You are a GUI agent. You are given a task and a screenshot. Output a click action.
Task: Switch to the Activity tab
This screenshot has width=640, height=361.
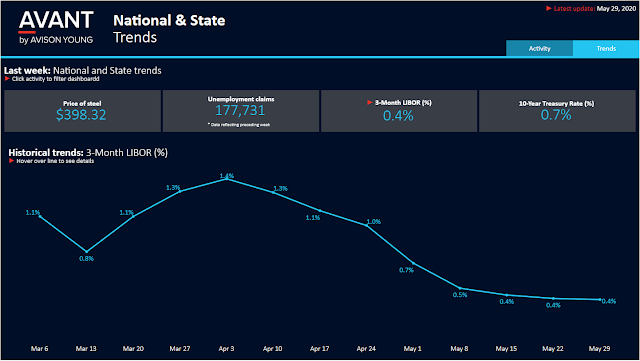539,48
